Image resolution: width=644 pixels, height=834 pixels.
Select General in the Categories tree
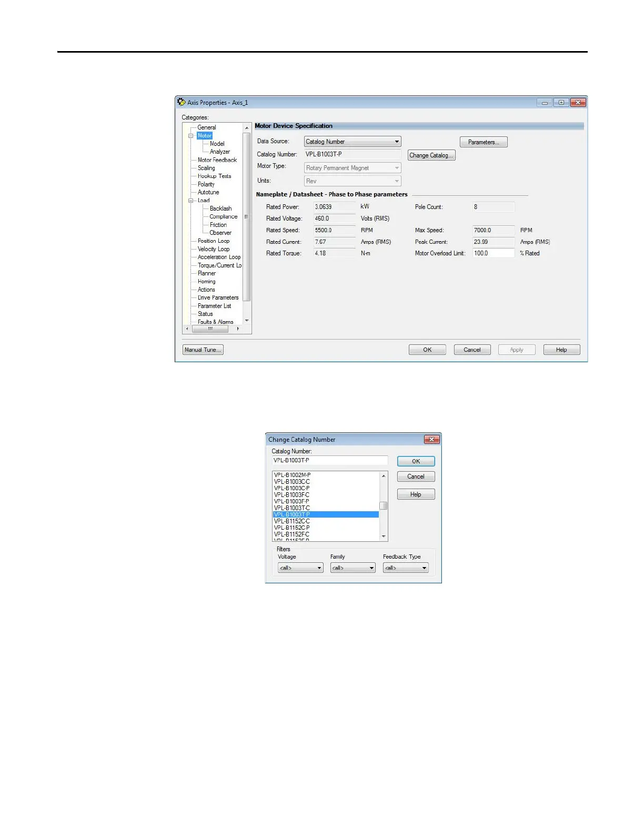pyautogui.click(x=206, y=127)
